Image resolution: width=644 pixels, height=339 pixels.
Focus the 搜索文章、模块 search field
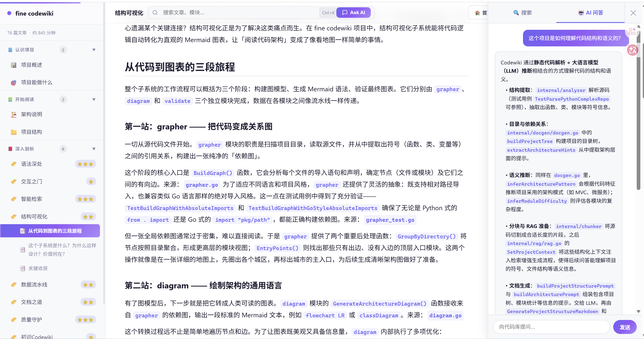(x=240, y=13)
